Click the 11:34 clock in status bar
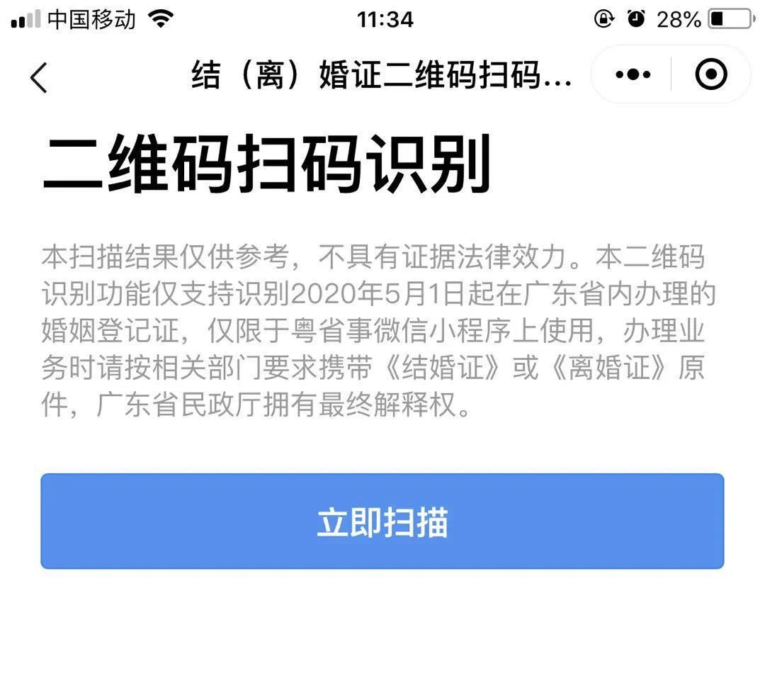Screen dimensions: 765x700 [x=385, y=20]
